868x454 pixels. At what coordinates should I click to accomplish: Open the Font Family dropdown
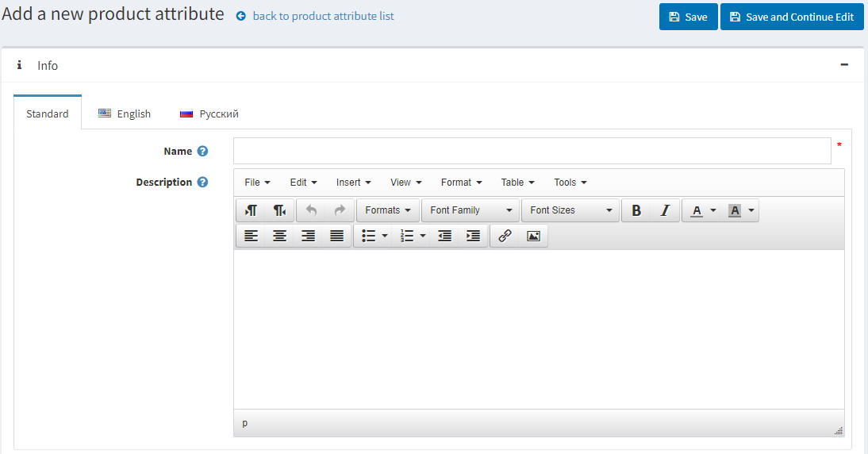[x=470, y=210]
